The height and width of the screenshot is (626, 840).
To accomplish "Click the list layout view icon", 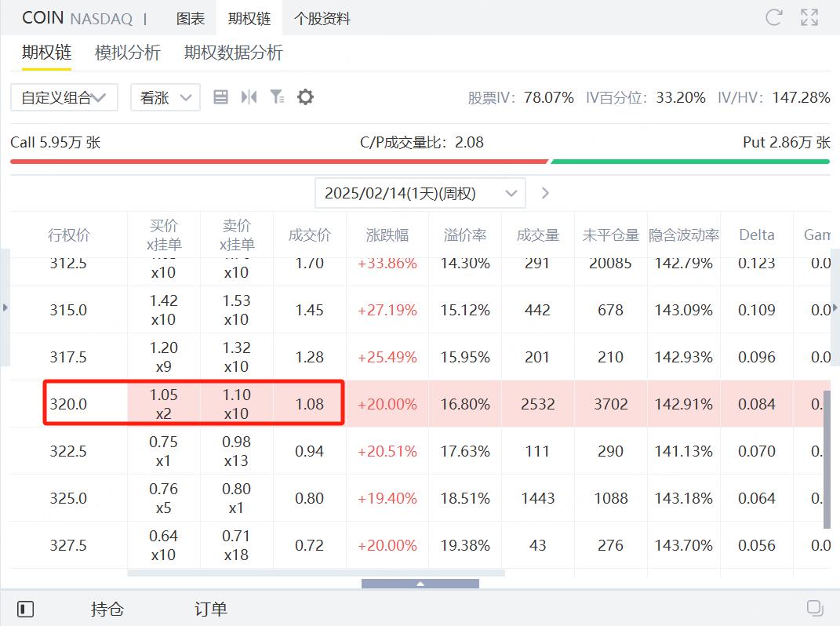I will tap(220, 97).
